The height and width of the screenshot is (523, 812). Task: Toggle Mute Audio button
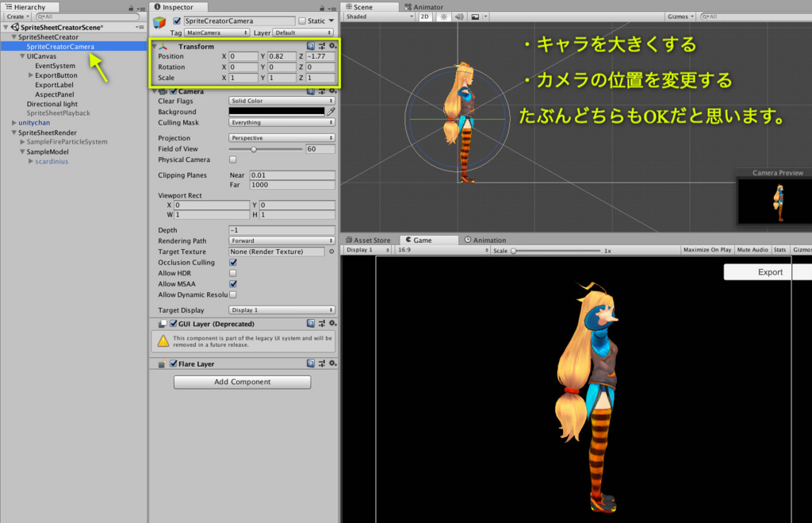[x=753, y=250]
